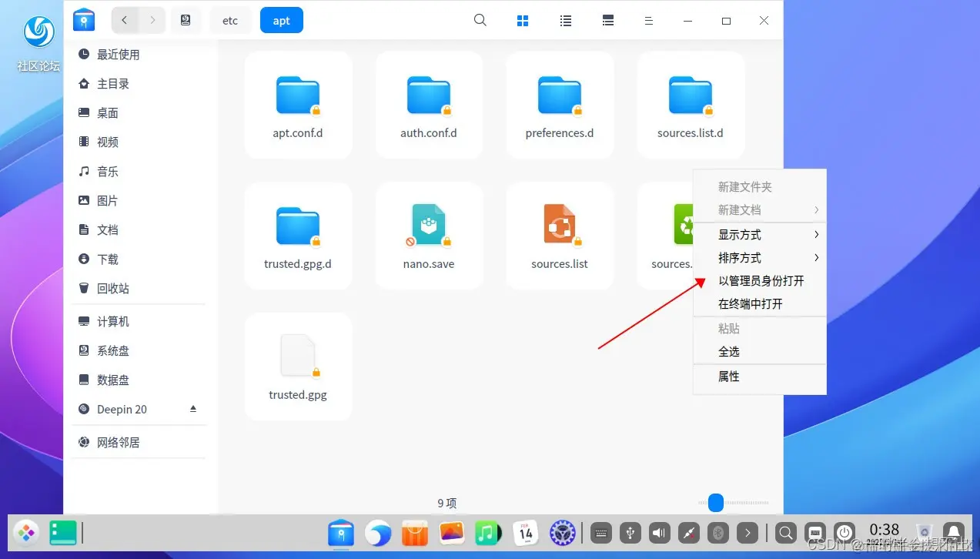Image resolution: width=980 pixels, height=559 pixels.
Task: Switch to list view
Action: [566, 21]
